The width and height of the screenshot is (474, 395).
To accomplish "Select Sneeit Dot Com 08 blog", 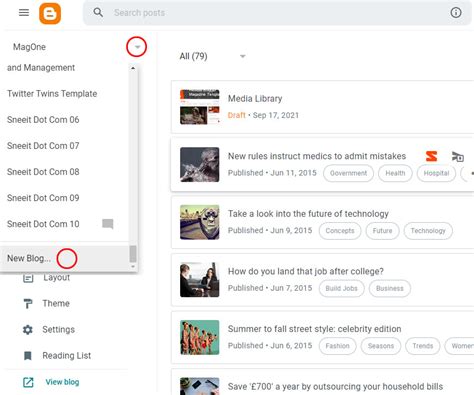I will click(x=43, y=172).
